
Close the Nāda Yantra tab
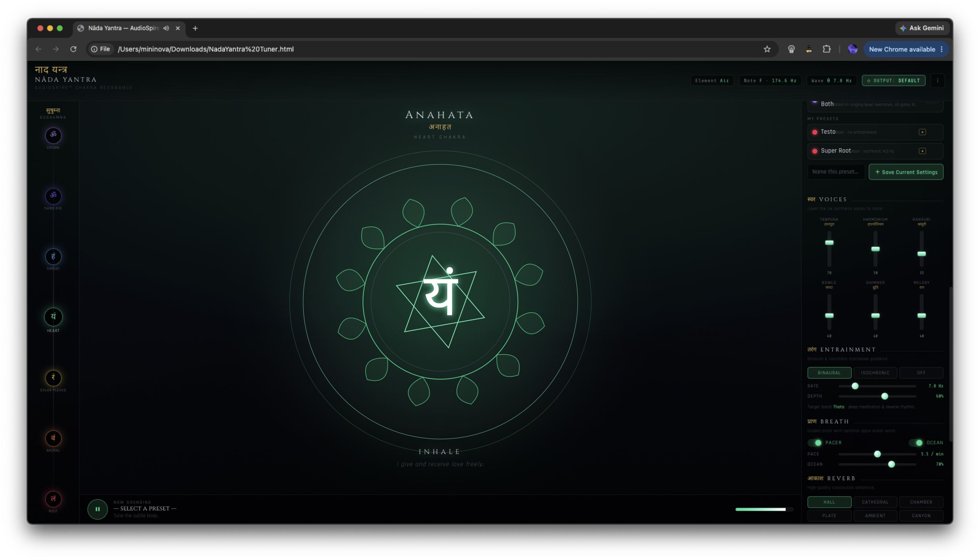point(178,28)
